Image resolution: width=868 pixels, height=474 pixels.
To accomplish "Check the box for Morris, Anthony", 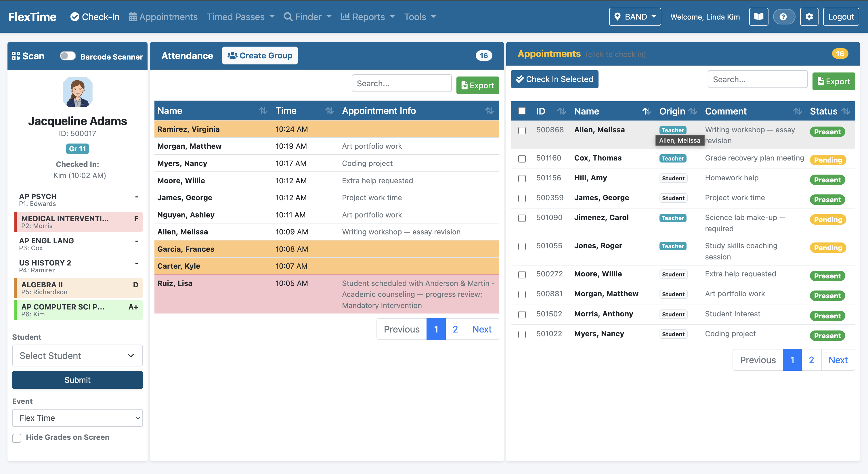I will (x=522, y=315).
